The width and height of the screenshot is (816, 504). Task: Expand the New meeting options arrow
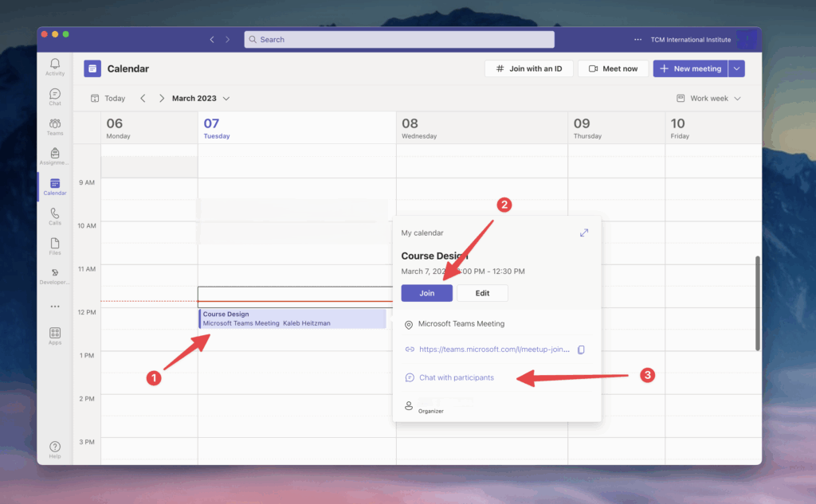(737, 69)
